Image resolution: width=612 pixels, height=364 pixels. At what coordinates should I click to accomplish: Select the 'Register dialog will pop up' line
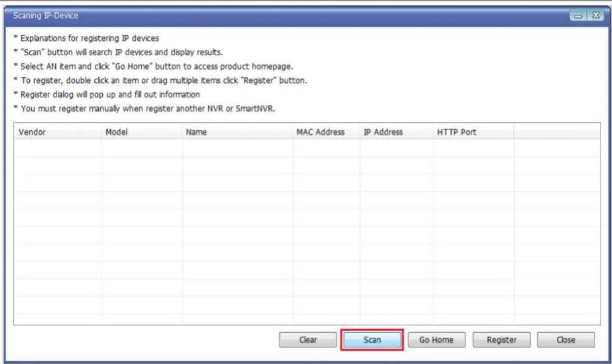[106, 95]
